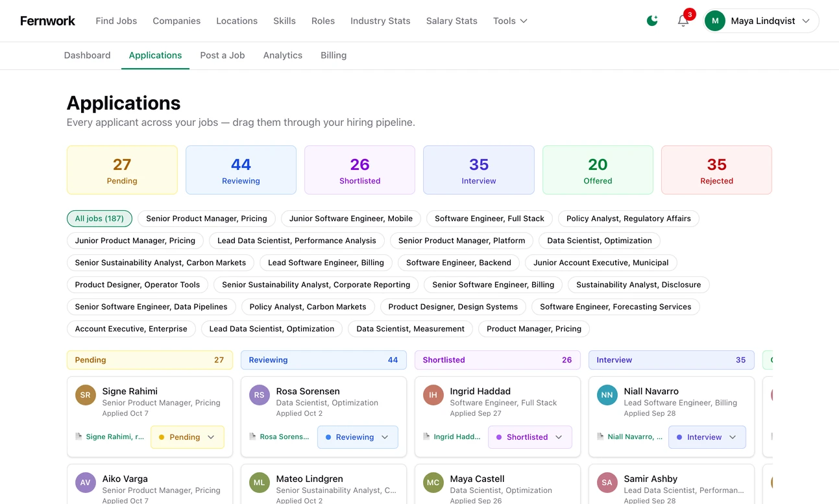Viewport: 839px width, 504px height.
Task: Click Maya Lindqvist avatar in header
Action: (715, 21)
